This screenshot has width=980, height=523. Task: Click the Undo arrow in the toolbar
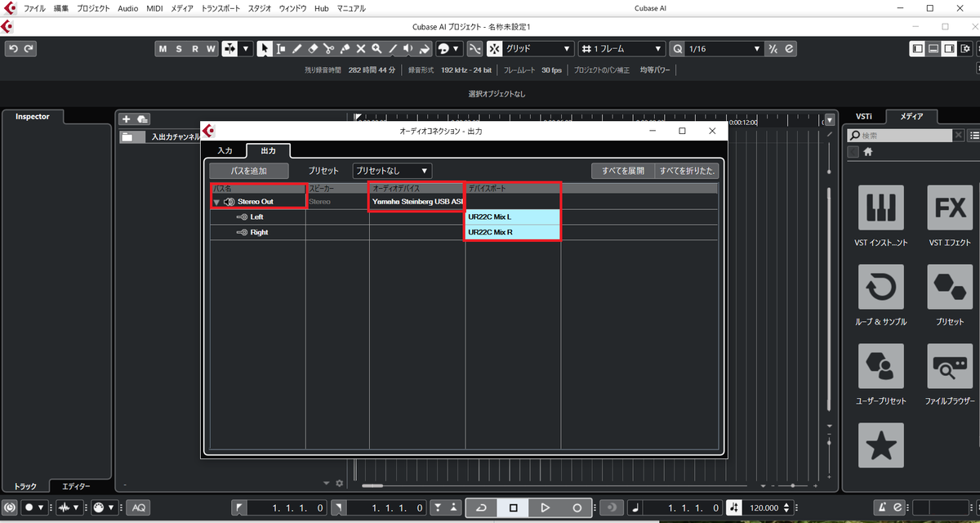13,49
